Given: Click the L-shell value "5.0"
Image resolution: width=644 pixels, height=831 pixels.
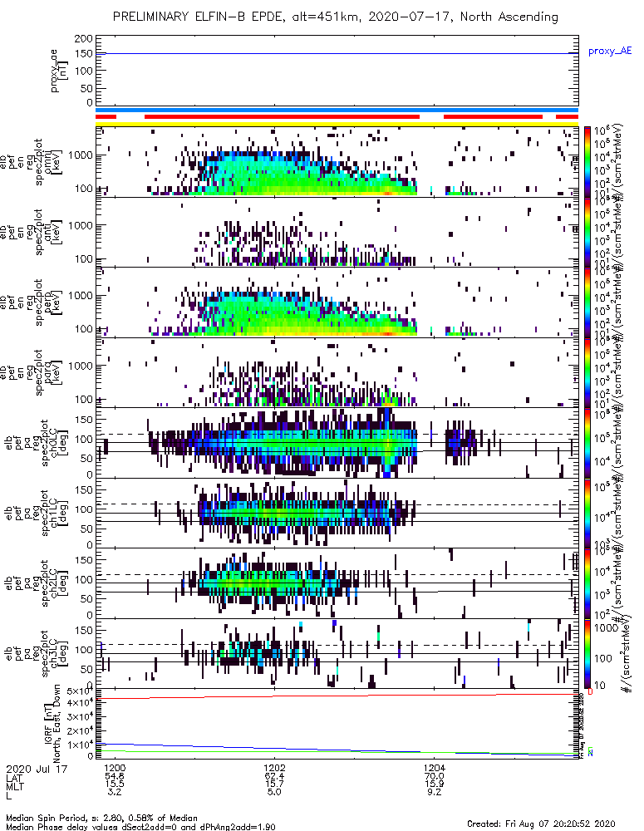Looking at the screenshot, I should point(274,792).
